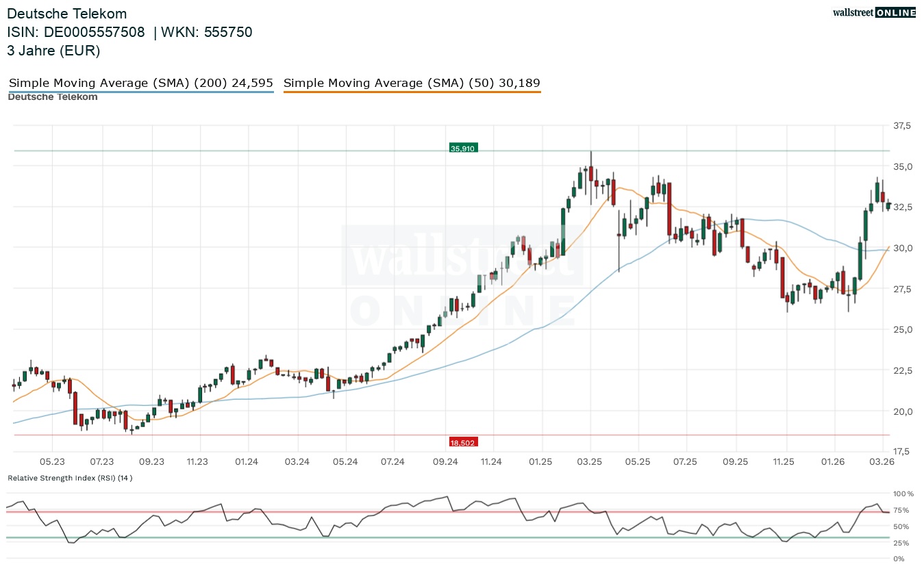Click the red 18,502 low price label
924x577 pixels.
point(462,443)
